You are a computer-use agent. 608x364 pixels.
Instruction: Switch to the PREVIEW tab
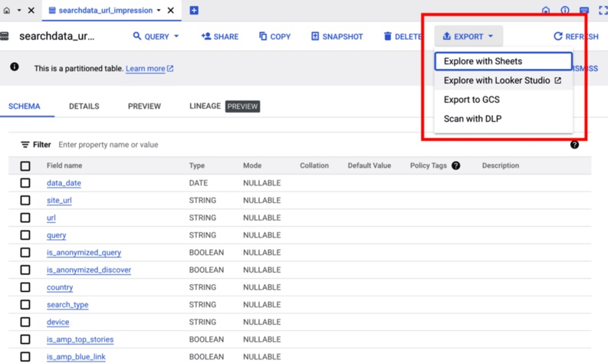click(144, 107)
